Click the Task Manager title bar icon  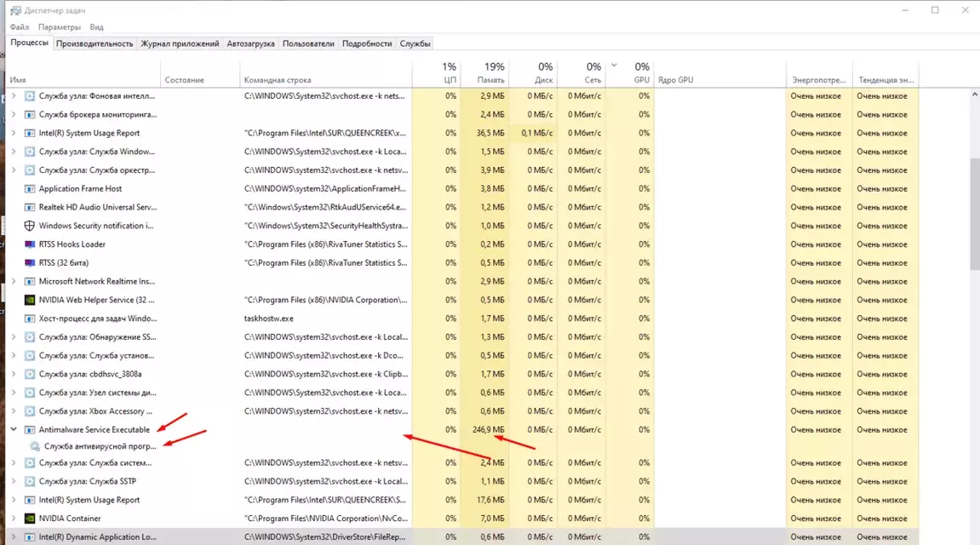pos(14,10)
